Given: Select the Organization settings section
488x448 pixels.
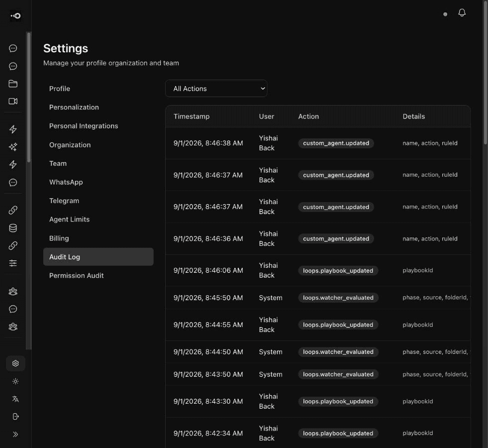Looking at the screenshot, I should click(98, 145).
